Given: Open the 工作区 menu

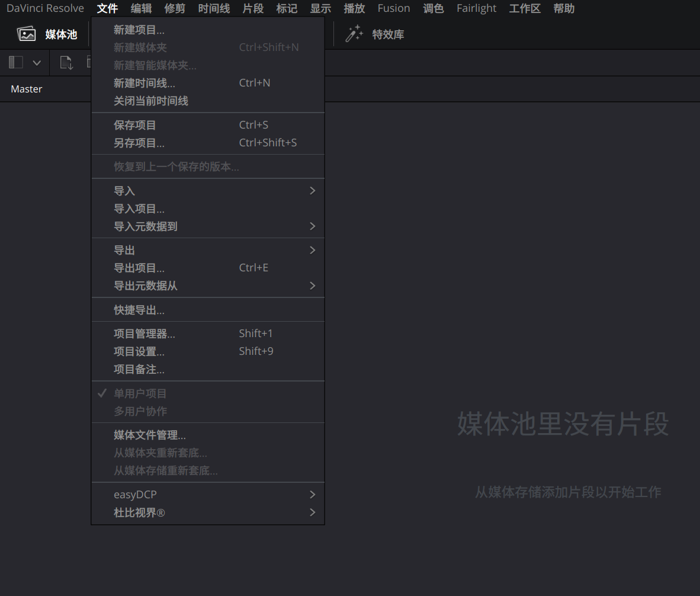Looking at the screenshot, I should [x=525, y=8].
